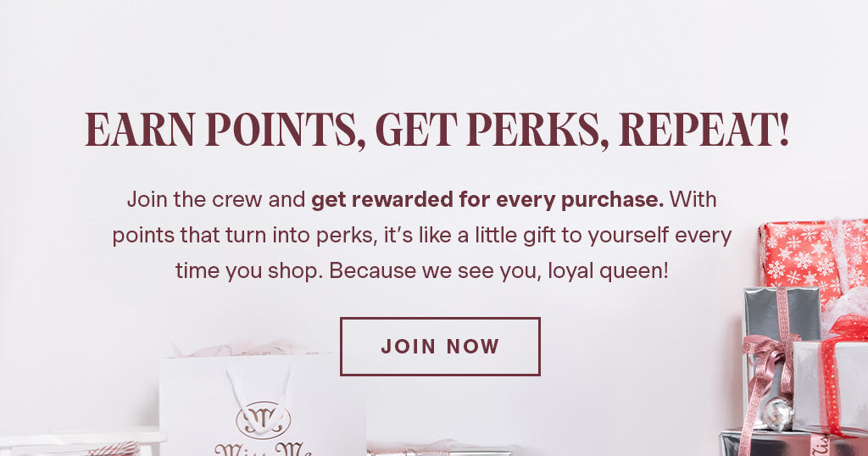Select the white Miss Me shopping bag

click(263, 404)
